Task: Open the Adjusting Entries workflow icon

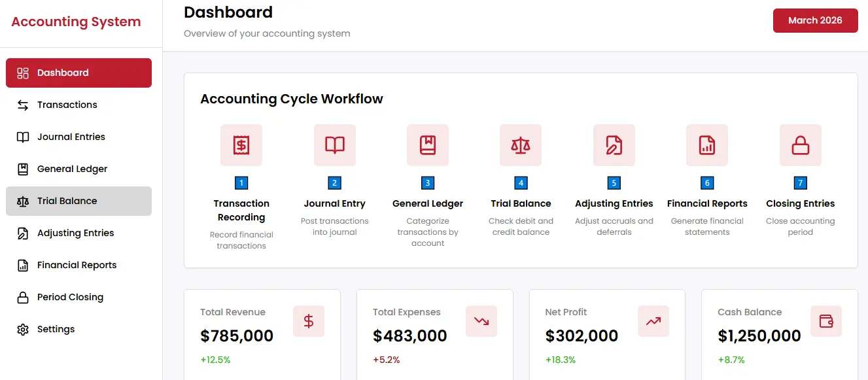Action: [x=614, y=145]
